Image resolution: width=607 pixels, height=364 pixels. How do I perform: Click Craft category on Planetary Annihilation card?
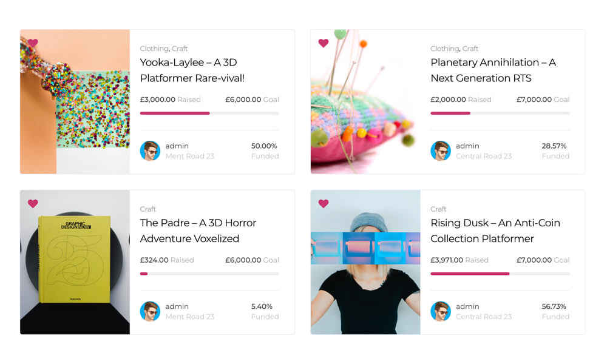tap(470, 49)
